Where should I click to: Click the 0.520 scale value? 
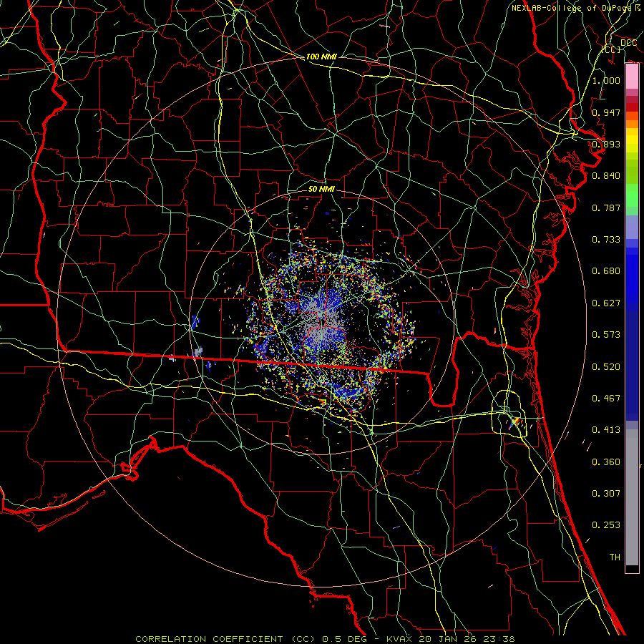point(606,367)
